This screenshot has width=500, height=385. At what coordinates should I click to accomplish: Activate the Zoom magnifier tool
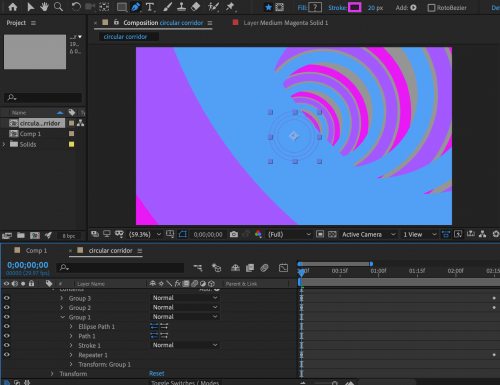tap(58, 7)
